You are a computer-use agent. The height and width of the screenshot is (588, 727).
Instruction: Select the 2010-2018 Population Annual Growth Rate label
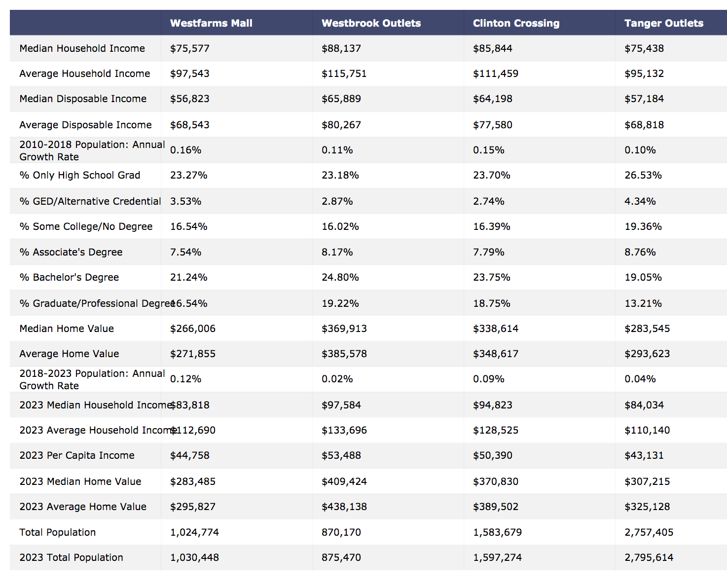(x=92, y=150)
